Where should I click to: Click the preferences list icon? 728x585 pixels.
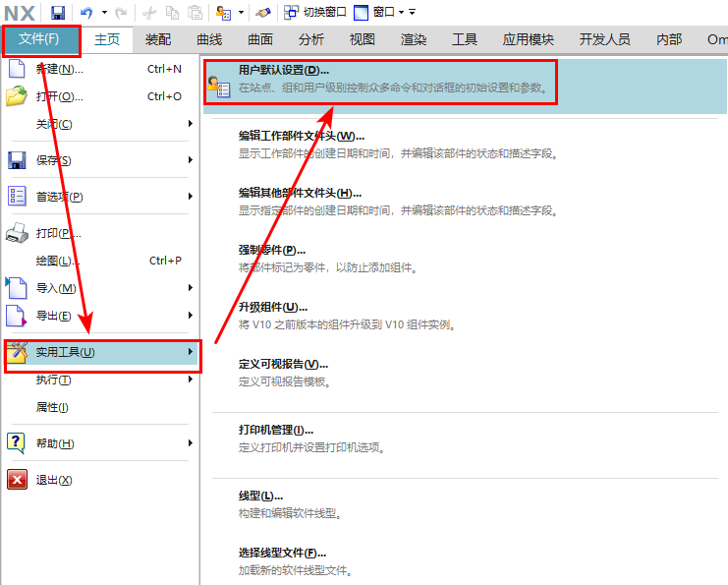17,196
